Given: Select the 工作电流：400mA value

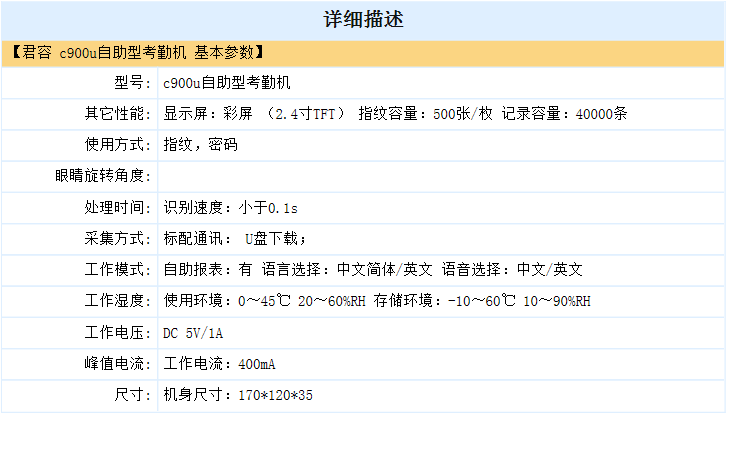Looking at the screenshot, I should point(219,364).
